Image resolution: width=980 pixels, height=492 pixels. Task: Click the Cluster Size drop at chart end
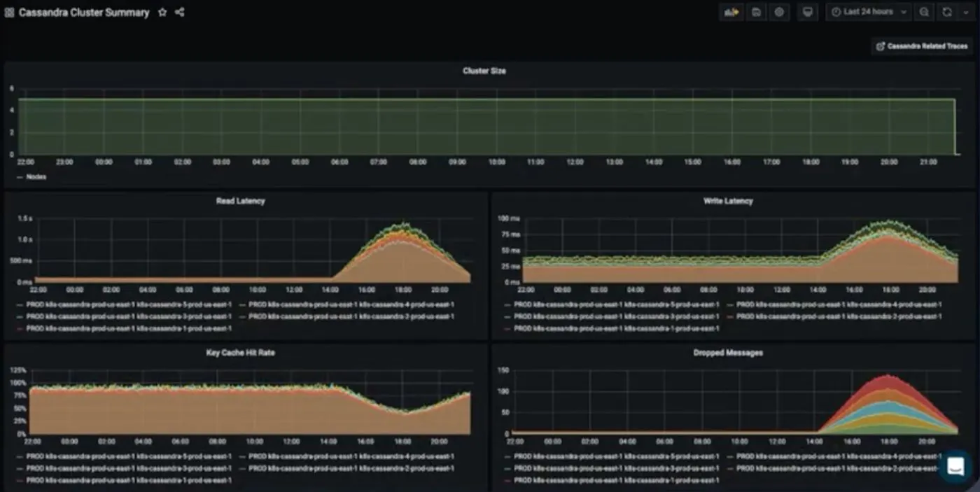955,126
